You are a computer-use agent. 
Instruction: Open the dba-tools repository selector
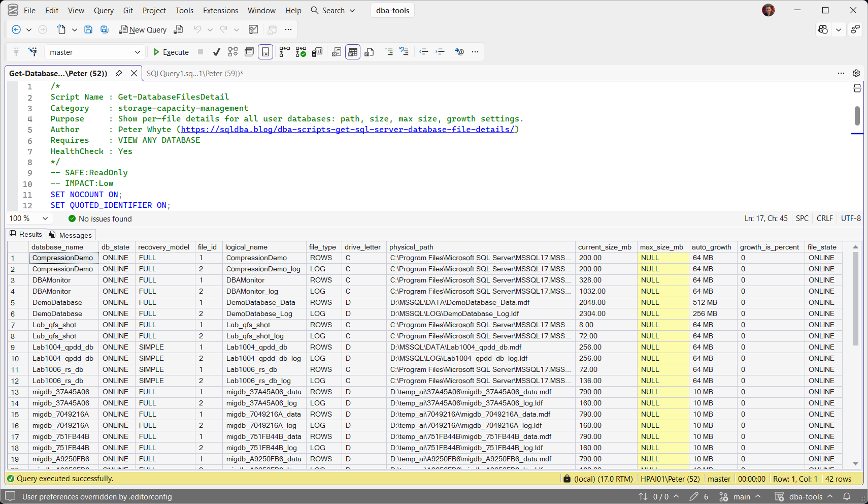(804, 496)
